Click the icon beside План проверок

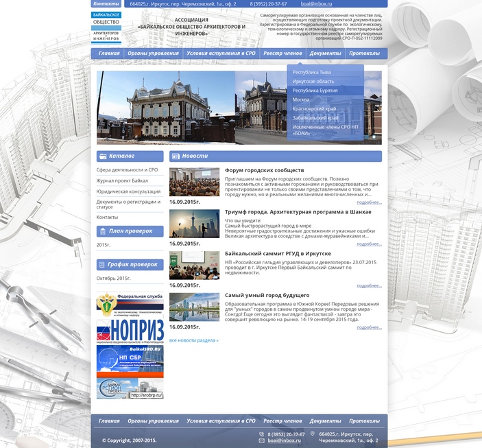pos(103,231)
